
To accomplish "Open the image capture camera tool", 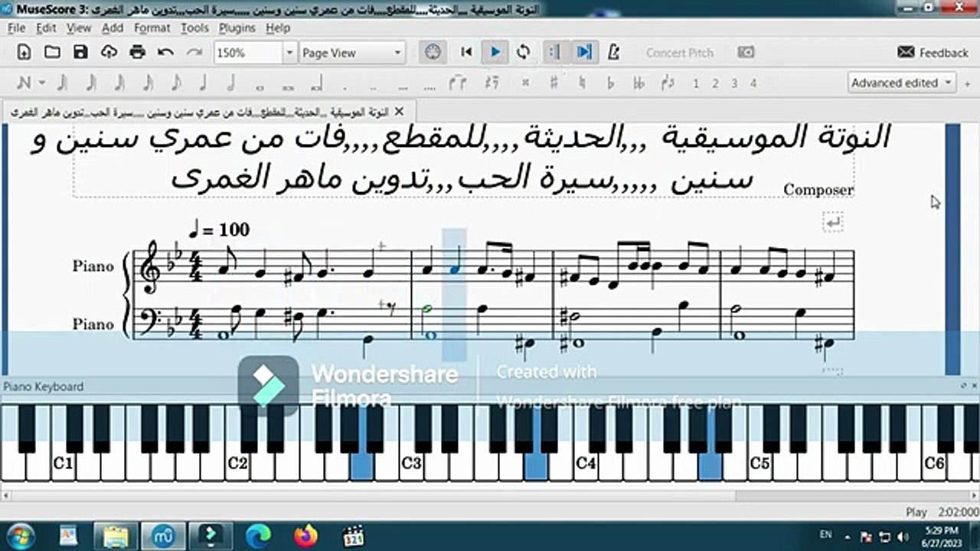I will (x=745, y=52).
